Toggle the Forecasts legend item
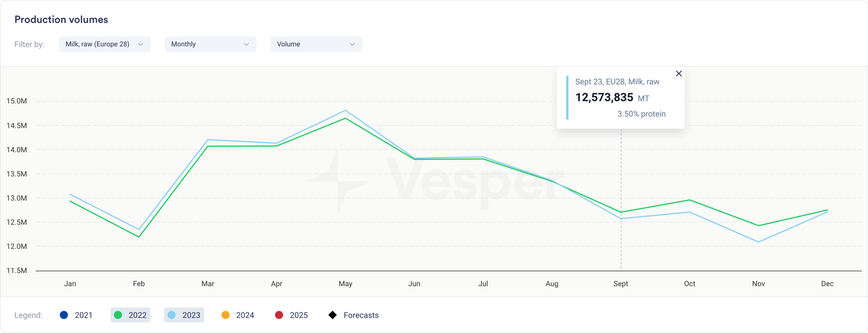 [x=354, y=315]
